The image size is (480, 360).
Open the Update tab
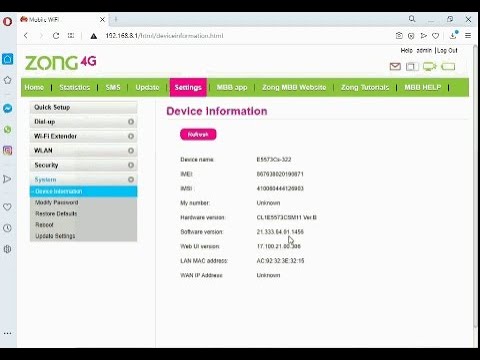coord(147,87)
